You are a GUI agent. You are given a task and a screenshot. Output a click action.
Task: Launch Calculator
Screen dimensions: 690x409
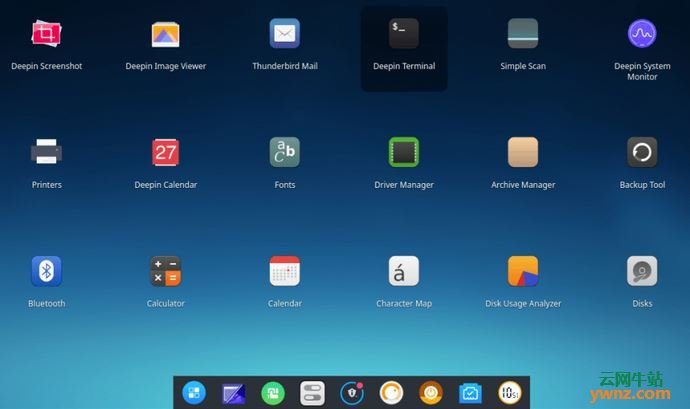pos(165,271)
